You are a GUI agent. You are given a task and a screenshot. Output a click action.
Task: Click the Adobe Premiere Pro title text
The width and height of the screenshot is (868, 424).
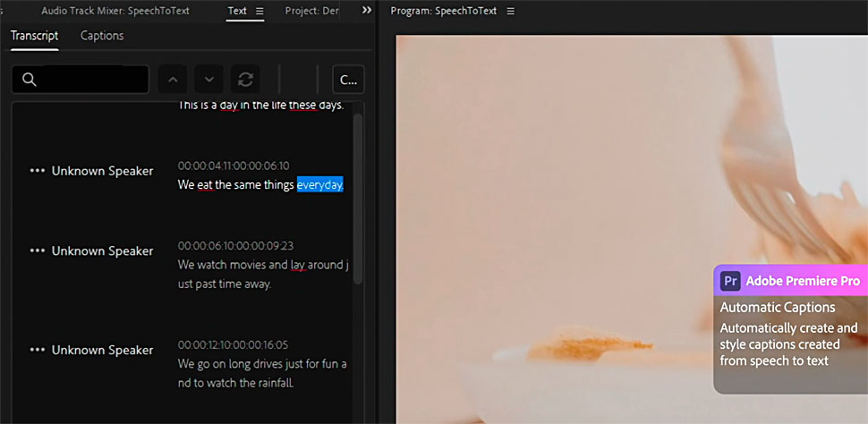(803, 281)
